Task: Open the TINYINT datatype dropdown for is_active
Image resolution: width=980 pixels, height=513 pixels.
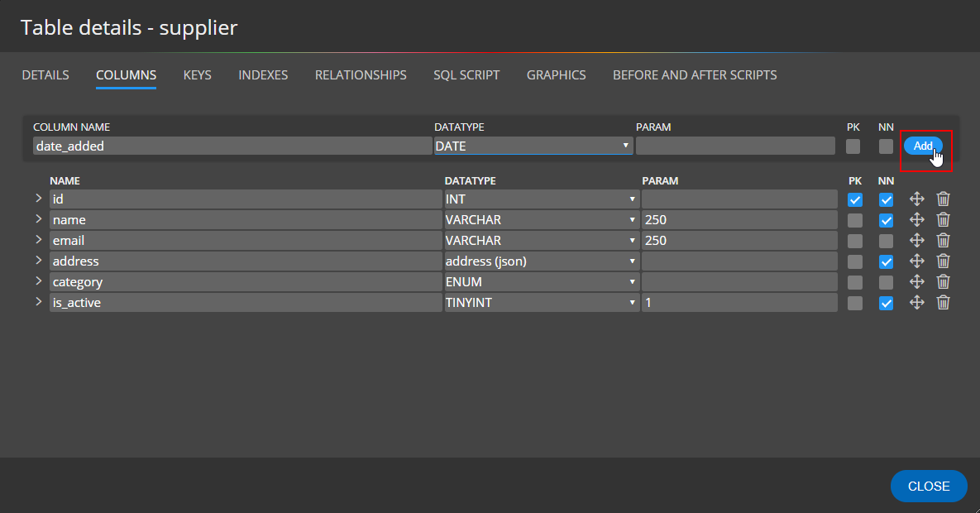Action: (541, 302)
